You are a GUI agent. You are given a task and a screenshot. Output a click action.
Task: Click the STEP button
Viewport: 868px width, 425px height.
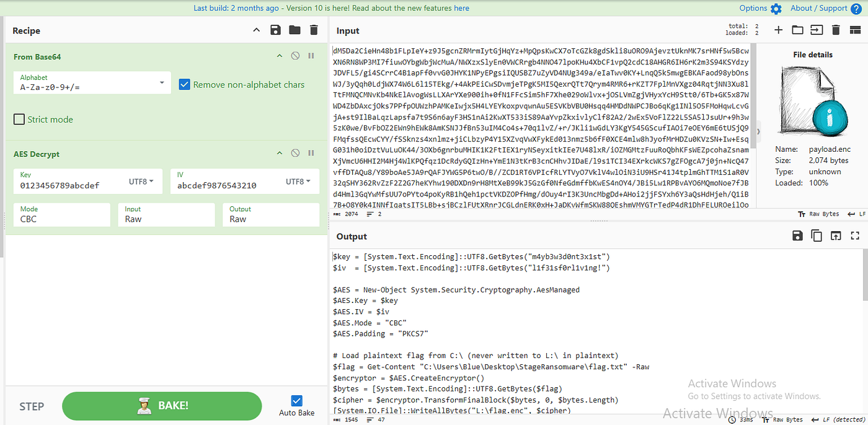pos(32,406)
